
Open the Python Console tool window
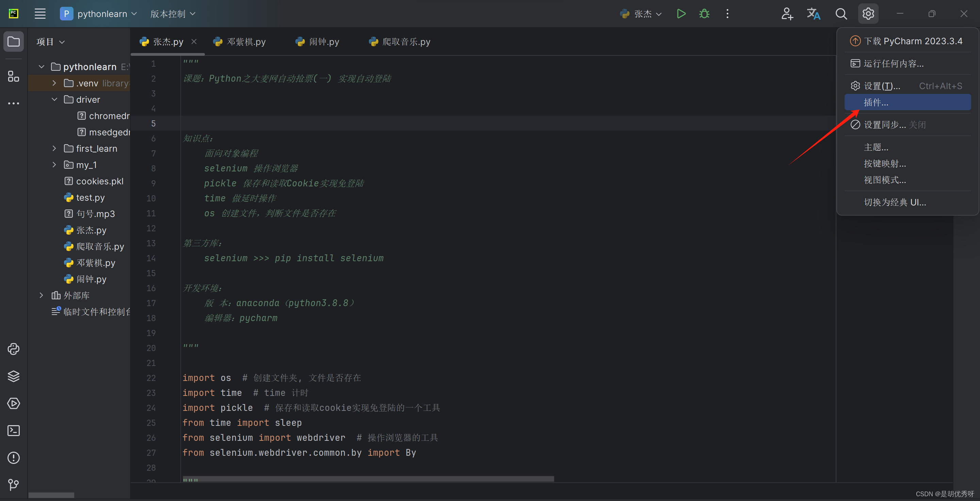[14, 349]
